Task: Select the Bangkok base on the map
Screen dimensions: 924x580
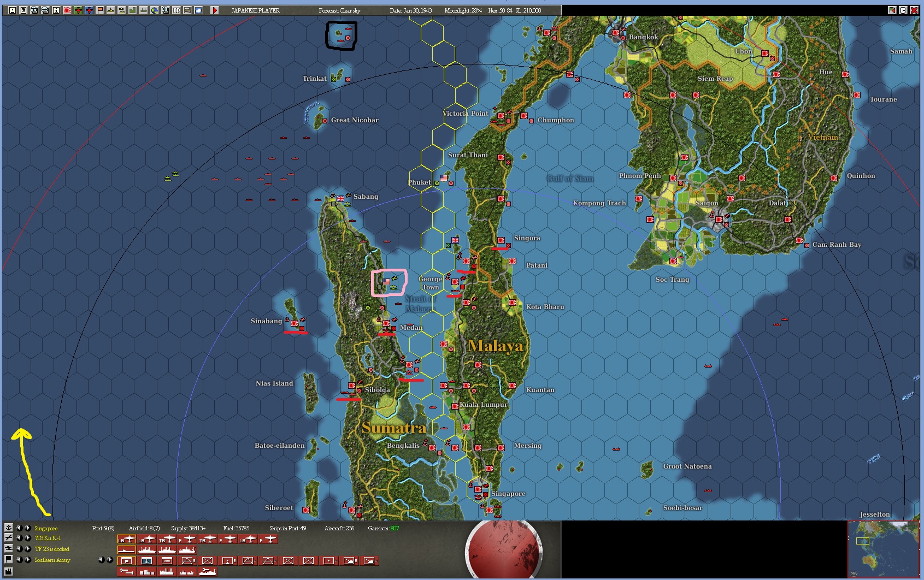Action: click(616, 33)
